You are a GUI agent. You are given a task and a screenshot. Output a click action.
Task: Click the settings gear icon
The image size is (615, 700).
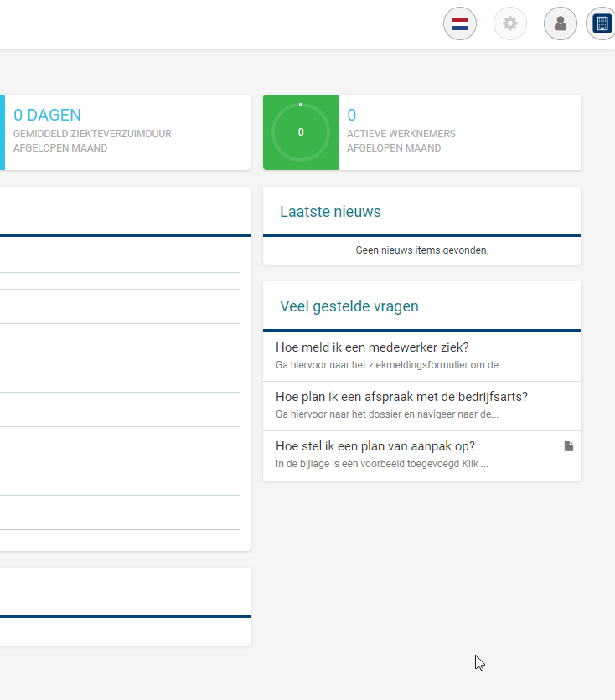[509, 23]
